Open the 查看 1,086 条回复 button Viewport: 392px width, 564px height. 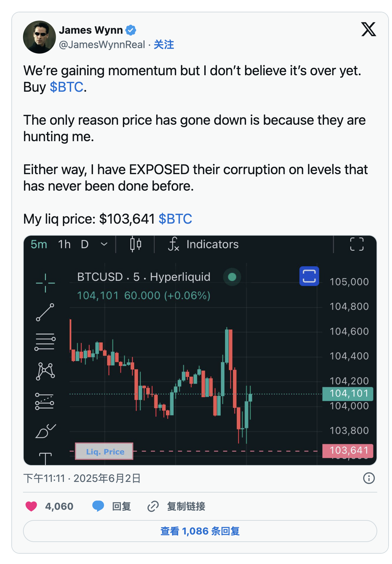tap(200, 531)
